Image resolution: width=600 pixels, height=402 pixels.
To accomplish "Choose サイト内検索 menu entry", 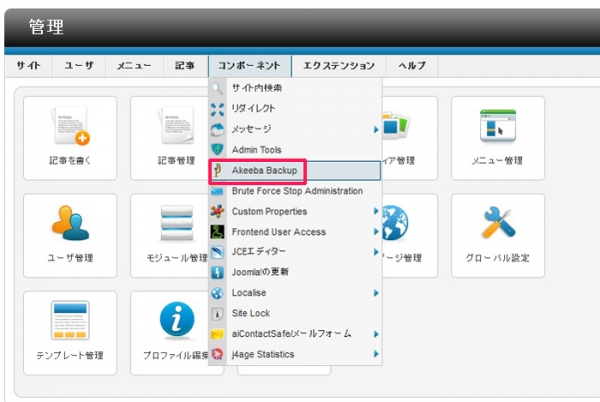I will [295, 88].
